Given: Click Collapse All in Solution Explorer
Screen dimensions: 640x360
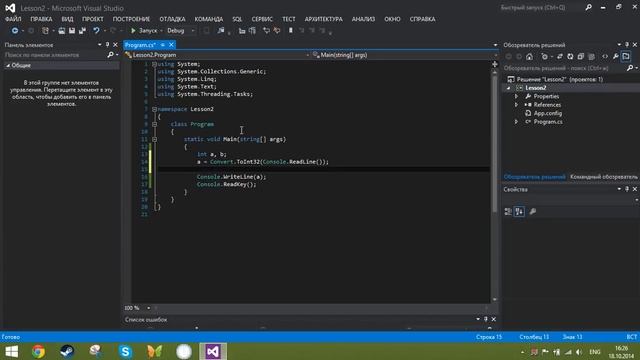Looking at the screenshot, I should (x=581, y=57).
